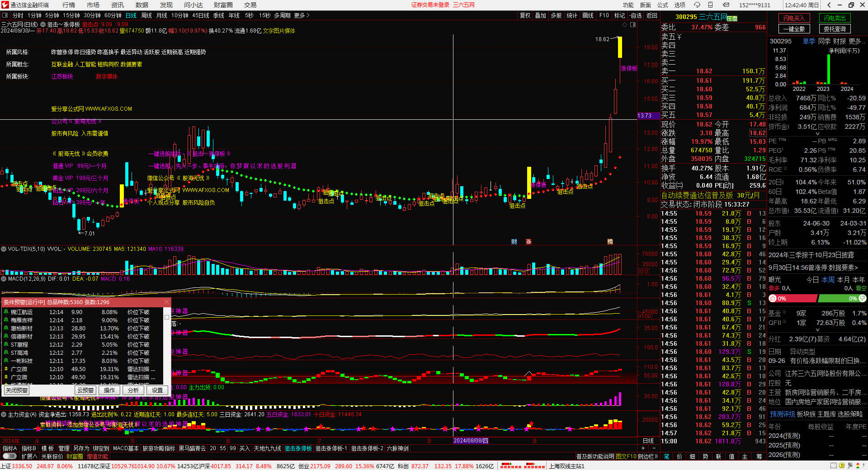
Task: Click the 关闭预警 button
Action: coord(17,390)
